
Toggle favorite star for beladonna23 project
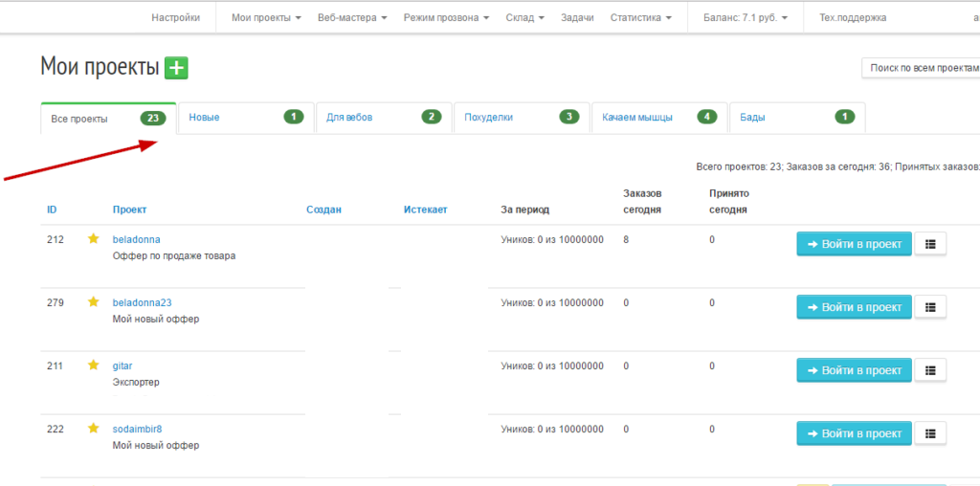point(94,302)
